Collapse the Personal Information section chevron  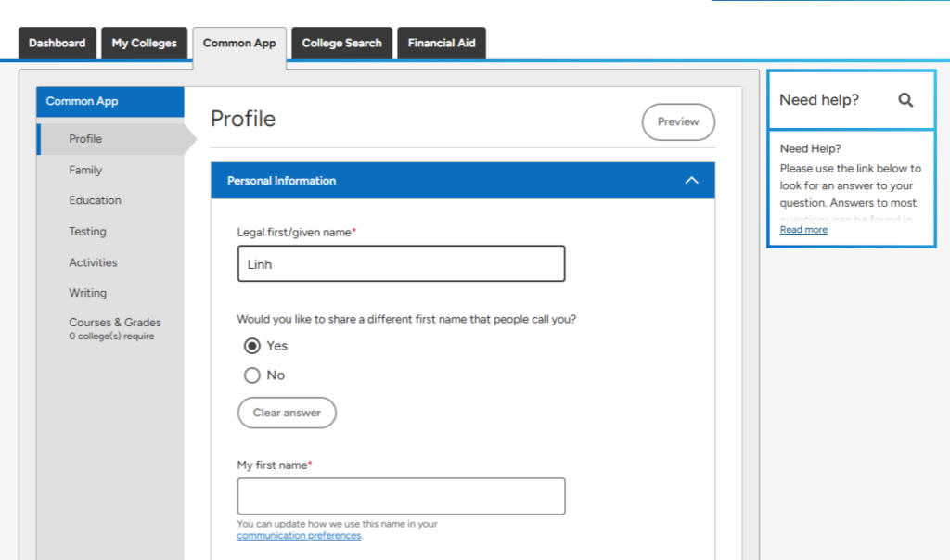[x=691, y=181]
